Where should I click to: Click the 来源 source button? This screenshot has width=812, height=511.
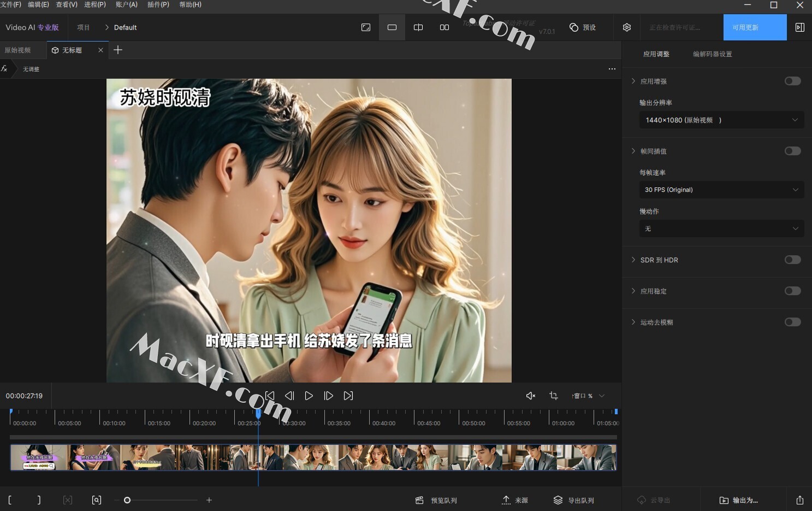click(515, 500)
